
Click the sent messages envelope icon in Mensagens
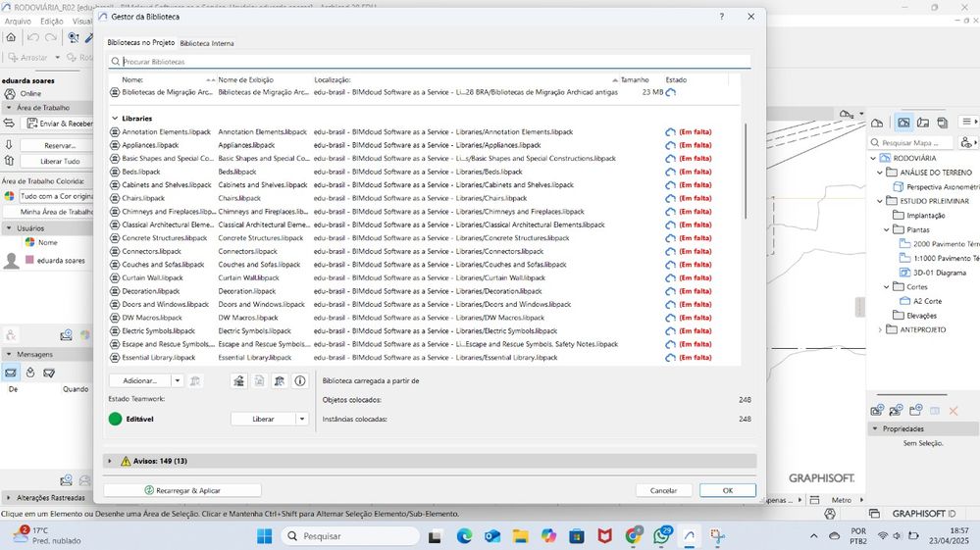[49, 373]
